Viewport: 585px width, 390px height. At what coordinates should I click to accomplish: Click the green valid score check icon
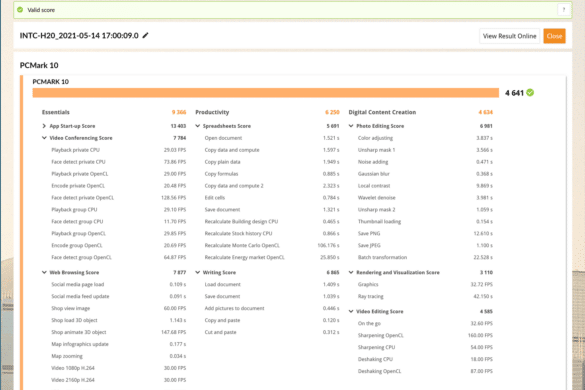(x=20, y=10)
